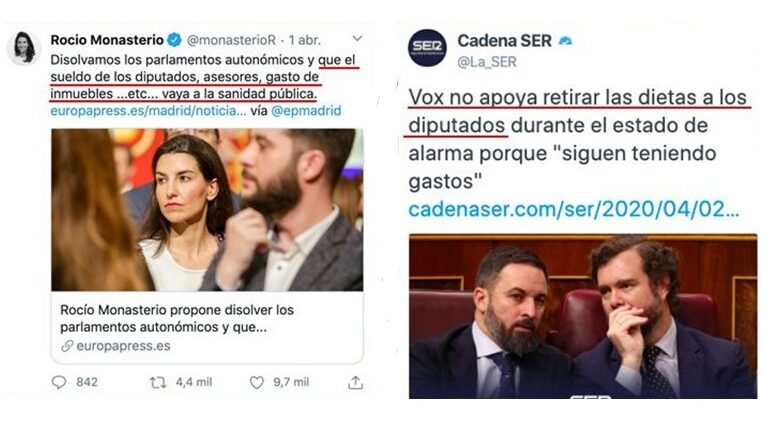
Task: Click the blue verified badge next to Rocio Monasterio
Action: [175, 40]
